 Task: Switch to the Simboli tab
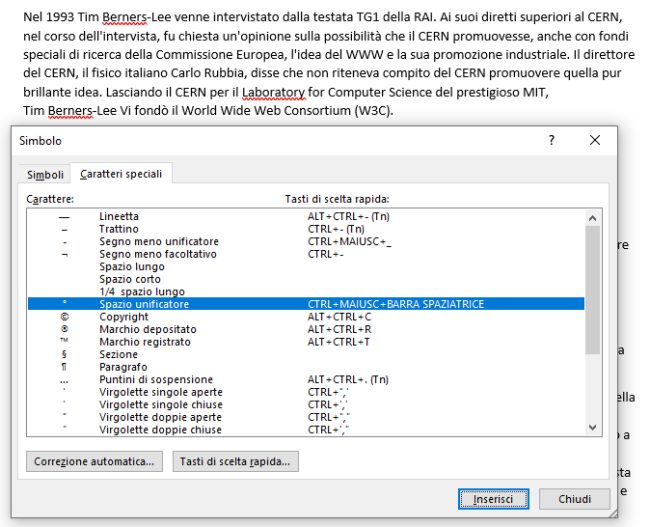(45, 174)
